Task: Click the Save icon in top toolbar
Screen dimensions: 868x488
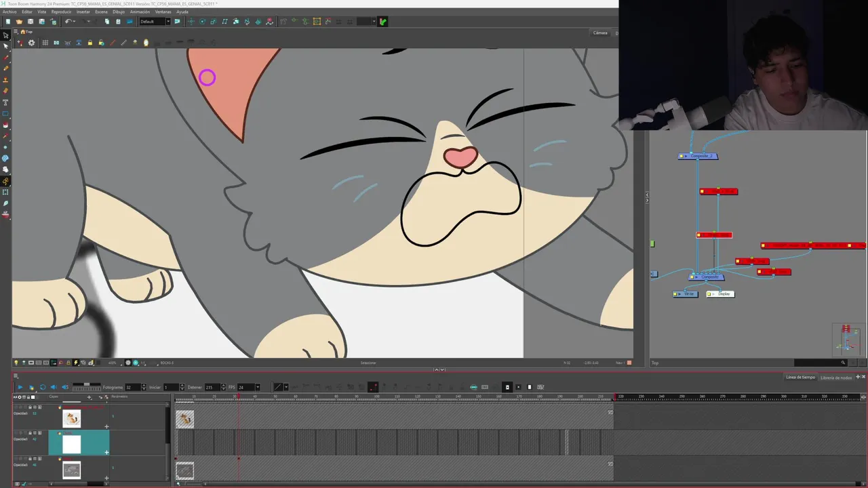Action: pos(31,22)
